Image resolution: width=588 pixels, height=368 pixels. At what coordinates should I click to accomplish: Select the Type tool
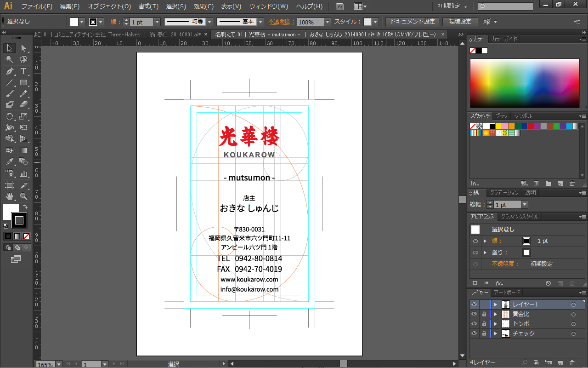[x=23, y=71]
